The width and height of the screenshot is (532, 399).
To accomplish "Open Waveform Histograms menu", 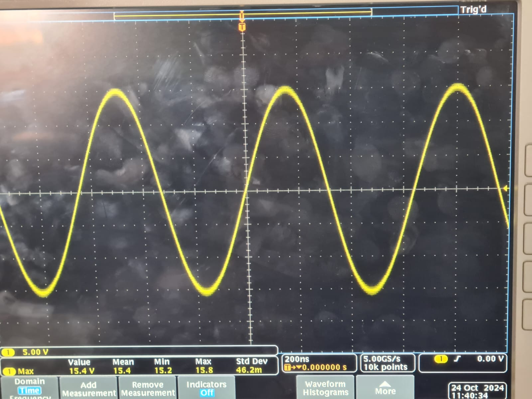I will [x=325, y=388].
